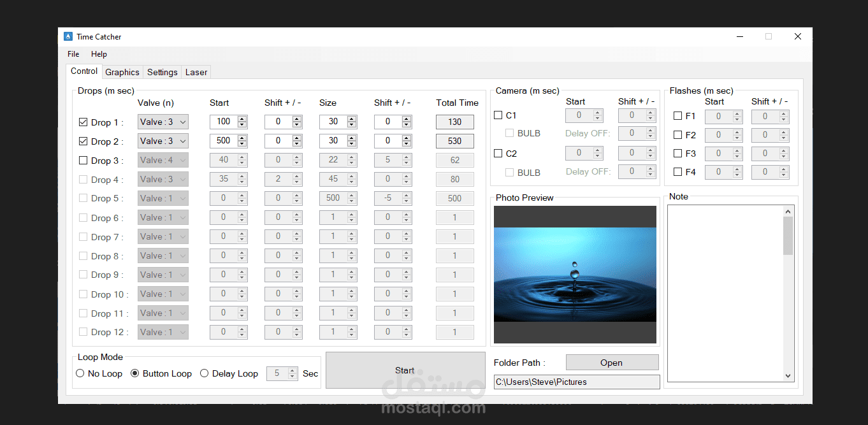Click the Note scrollbar down arrow
This screenshot has width=868, height=425.
click(788, 376)
